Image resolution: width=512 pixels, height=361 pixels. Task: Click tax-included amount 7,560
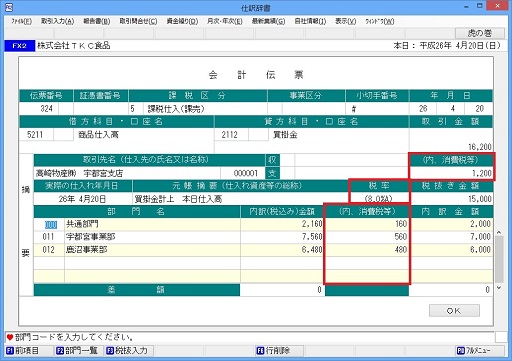click(312, 237)
